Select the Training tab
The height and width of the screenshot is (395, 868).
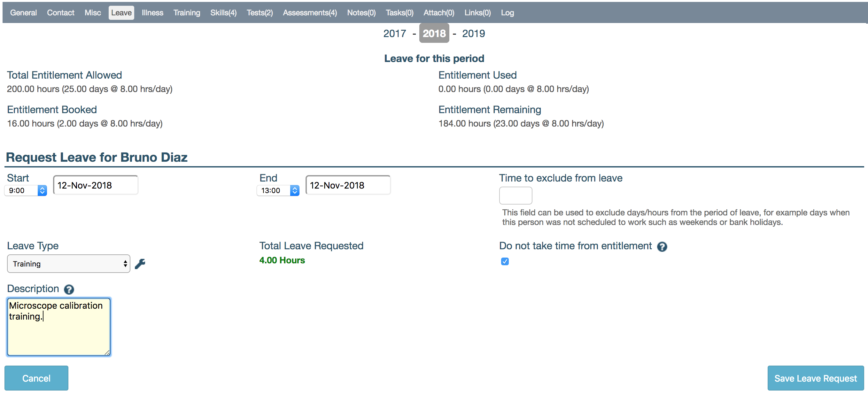[187, 13]
